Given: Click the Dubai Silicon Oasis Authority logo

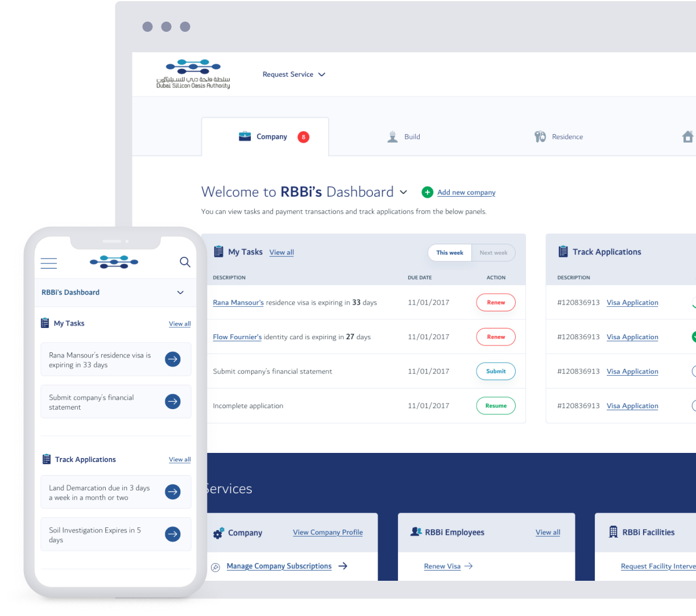Looking at the screenshot, I should click(x=193, y=74).
